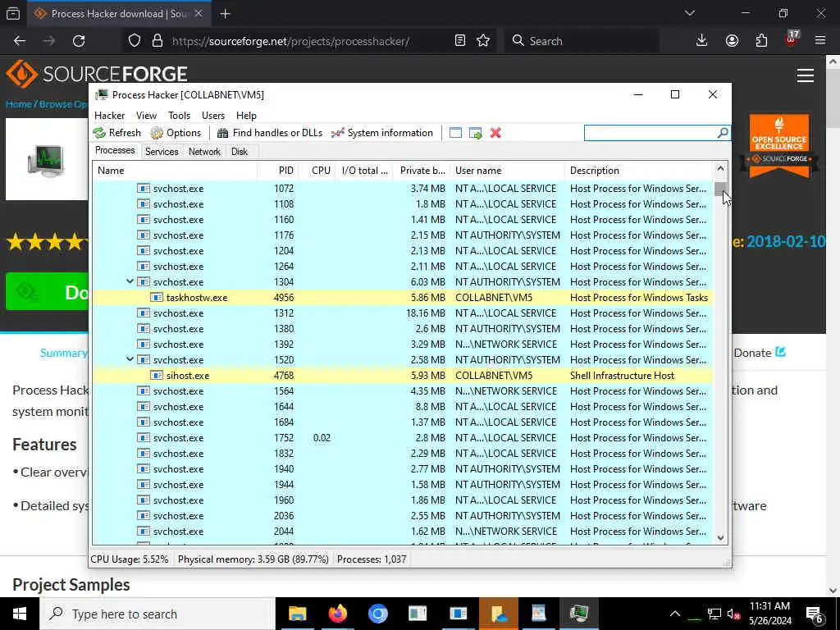This screenshot has height=630, width=840.
Task: Click the Summary tab on SourceForge page
Action: (63, 353)
